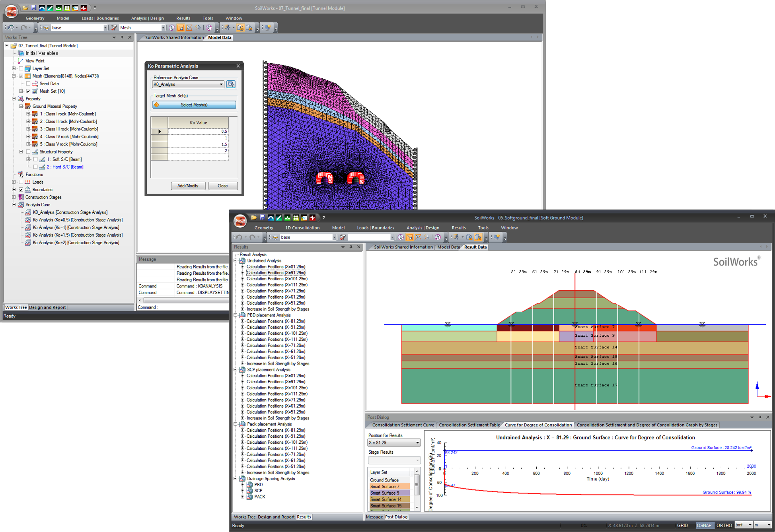Toggle the Layer Set checkbox in Works Tree
The image size is (775, 532).
tap(21, 68)
